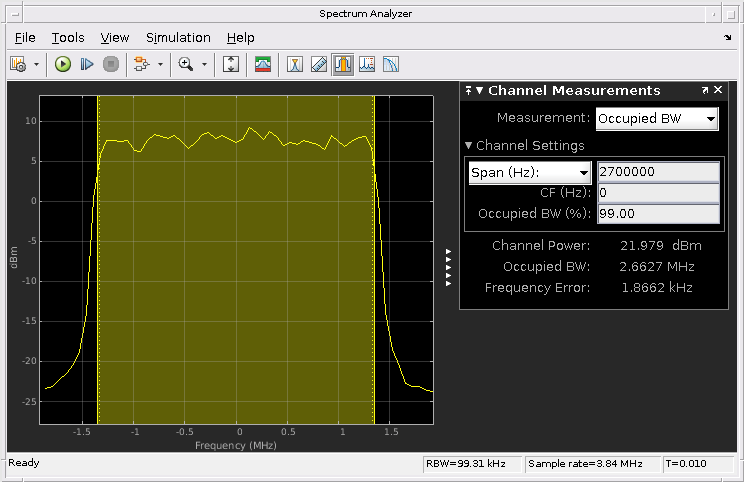This screenshot has width=744, height=482.
Task: Click the toolbar dock arrow at menu bar right
Action: (x=728, y=37)
